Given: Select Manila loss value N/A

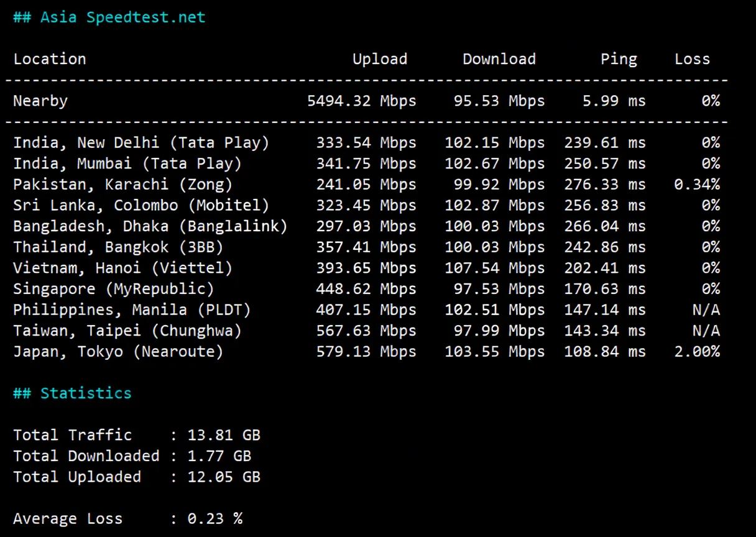Looking at the screenshot, I should click(706, 310).
